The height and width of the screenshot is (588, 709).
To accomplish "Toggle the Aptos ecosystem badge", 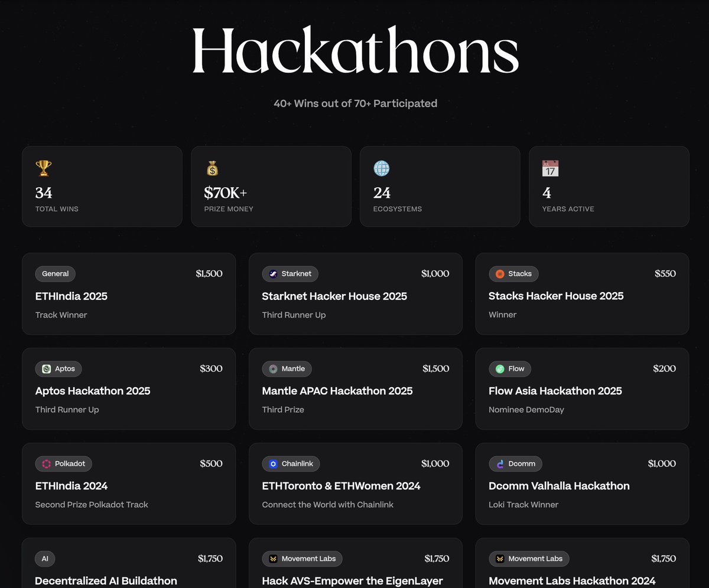I will point(58,369).
